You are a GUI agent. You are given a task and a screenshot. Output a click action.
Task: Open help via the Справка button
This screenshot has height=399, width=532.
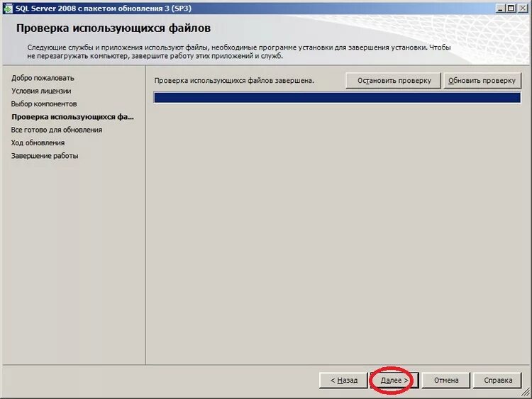click(498, 381)
